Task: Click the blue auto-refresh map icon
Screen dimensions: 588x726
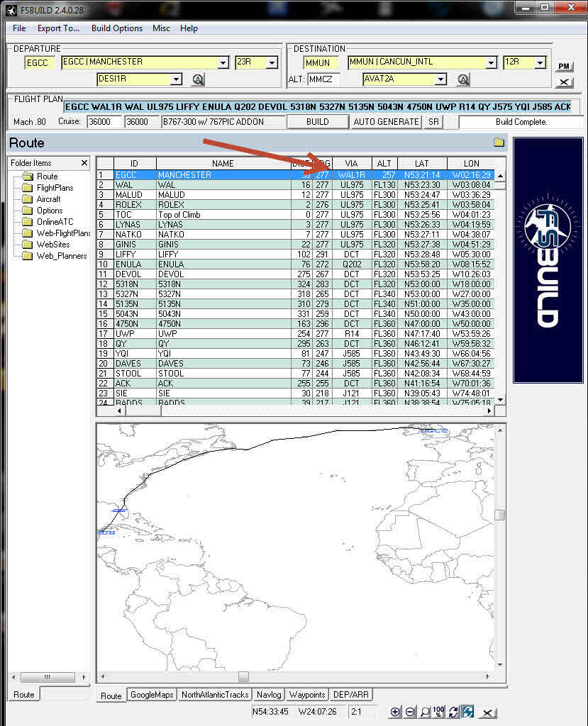Action: (x=468, y=712)
